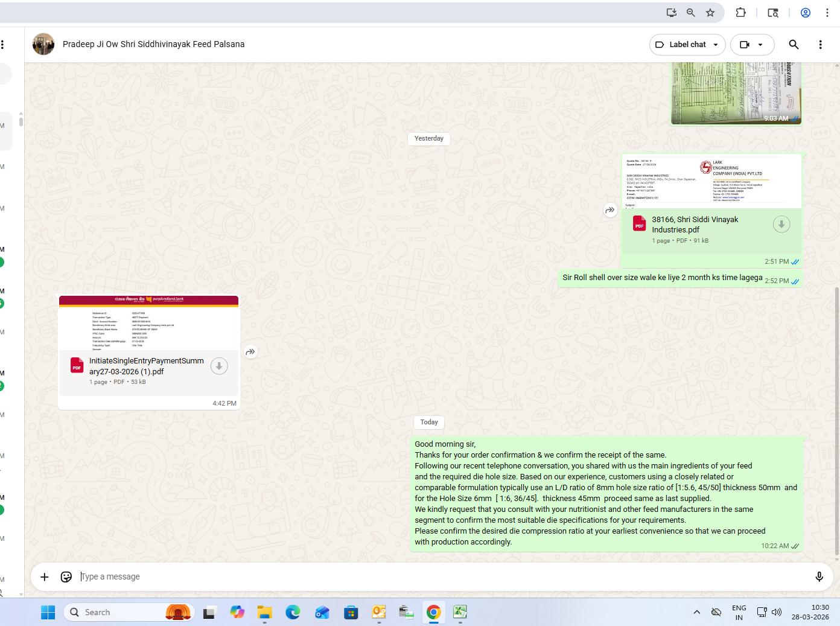
Task: Open the emoji and sticker picker
Action: pyautogui.click(x=66, y=577)
